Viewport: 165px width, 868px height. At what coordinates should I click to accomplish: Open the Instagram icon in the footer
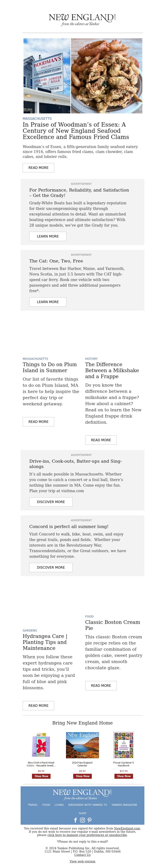82,820
